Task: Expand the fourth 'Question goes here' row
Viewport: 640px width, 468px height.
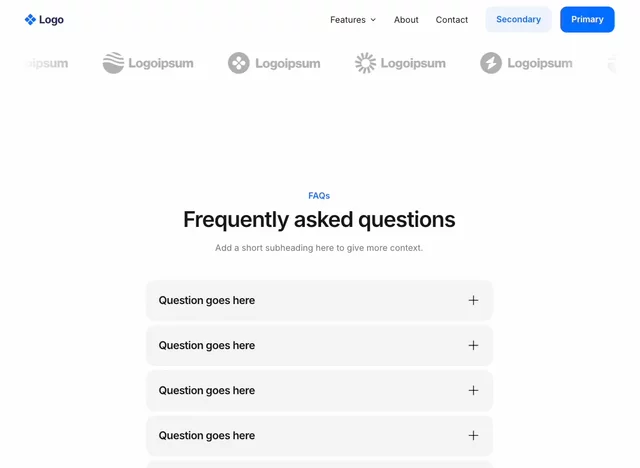Action: coord(319,435)
